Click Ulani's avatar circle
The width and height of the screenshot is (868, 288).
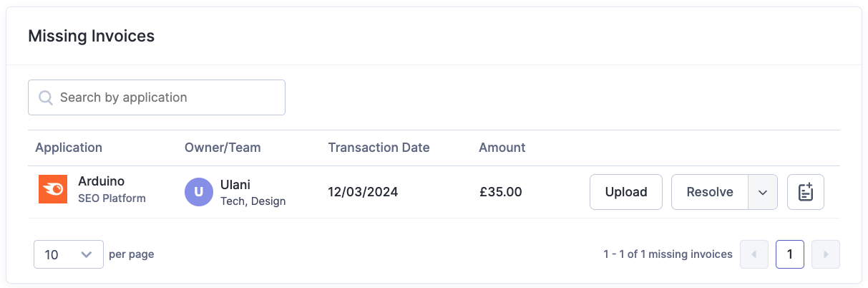coord(199,192)
